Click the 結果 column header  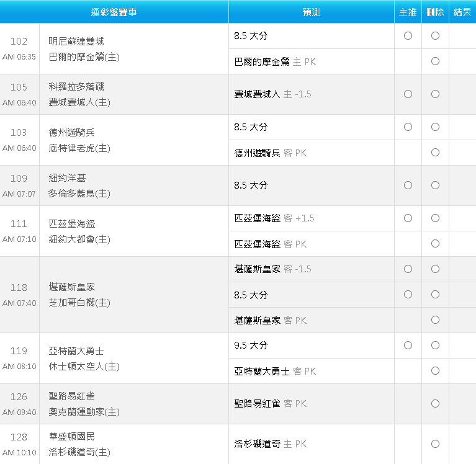point(462,12)
